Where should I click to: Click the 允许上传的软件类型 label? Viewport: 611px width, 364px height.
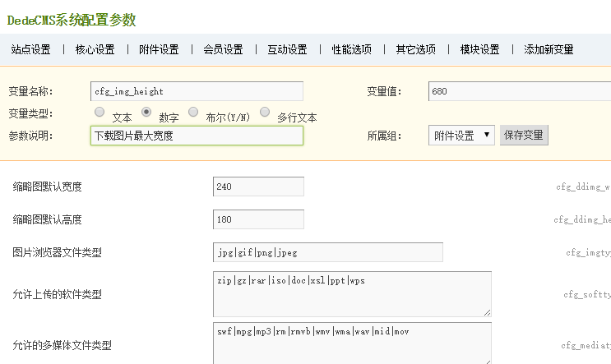(x=57, y=294)
